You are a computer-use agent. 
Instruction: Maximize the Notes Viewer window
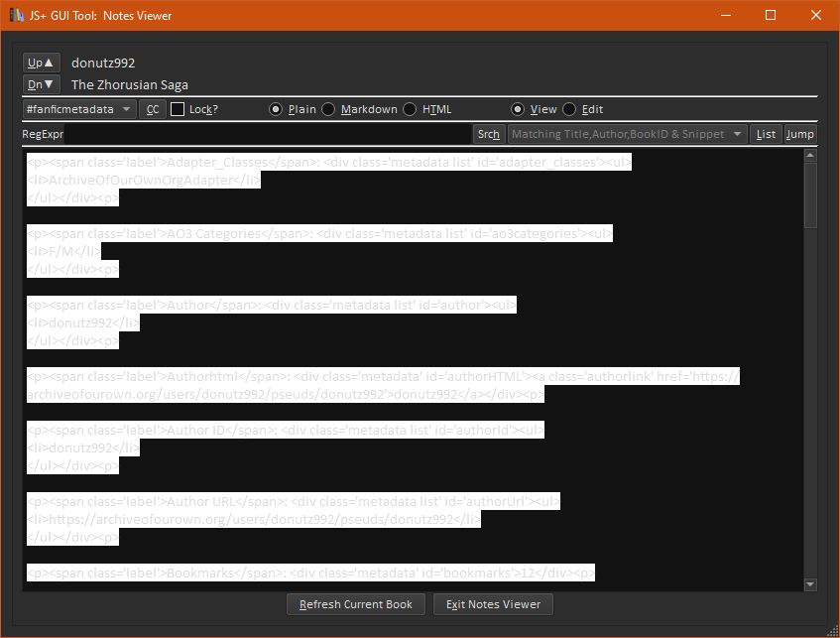(x=771, y=15)
